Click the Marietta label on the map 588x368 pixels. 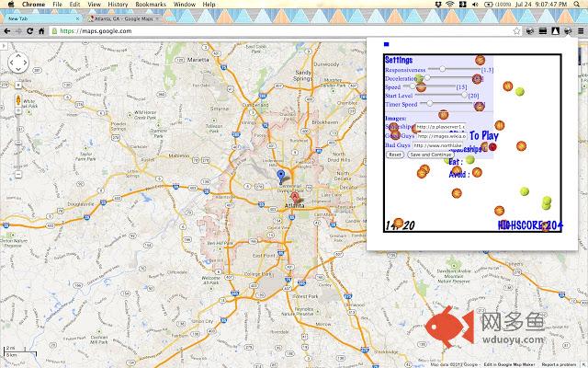198,60
